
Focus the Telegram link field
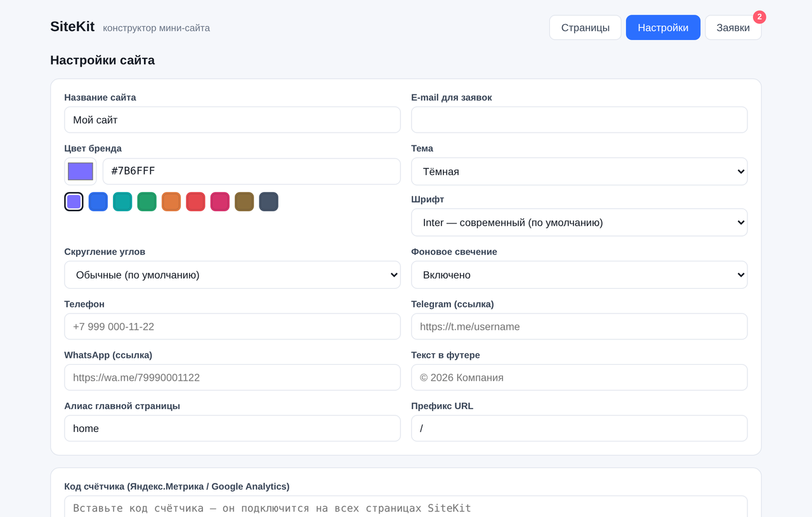[x=579, y=327]
